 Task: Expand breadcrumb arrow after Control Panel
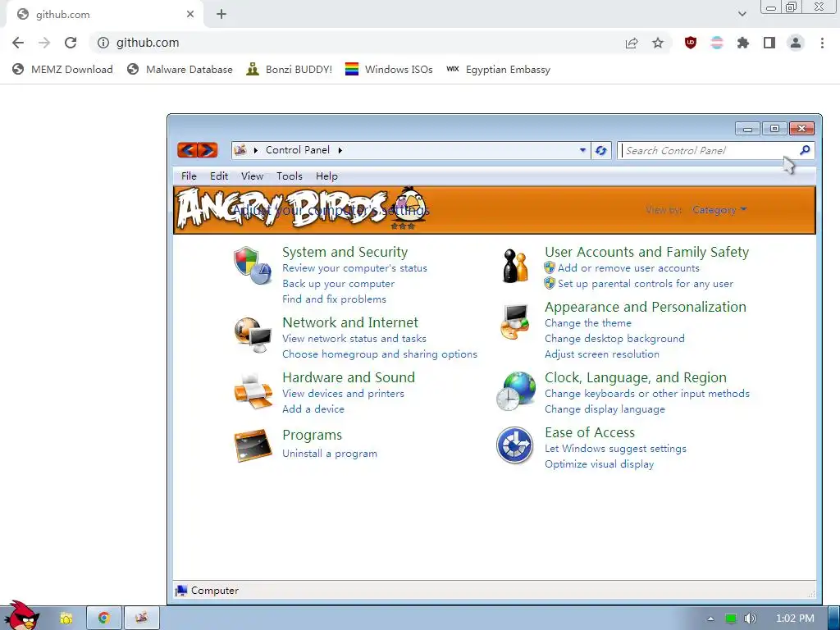(340, 151)
